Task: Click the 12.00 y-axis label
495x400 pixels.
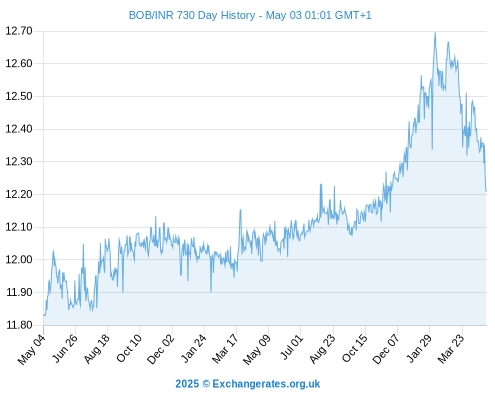Action: pos(19,259)
